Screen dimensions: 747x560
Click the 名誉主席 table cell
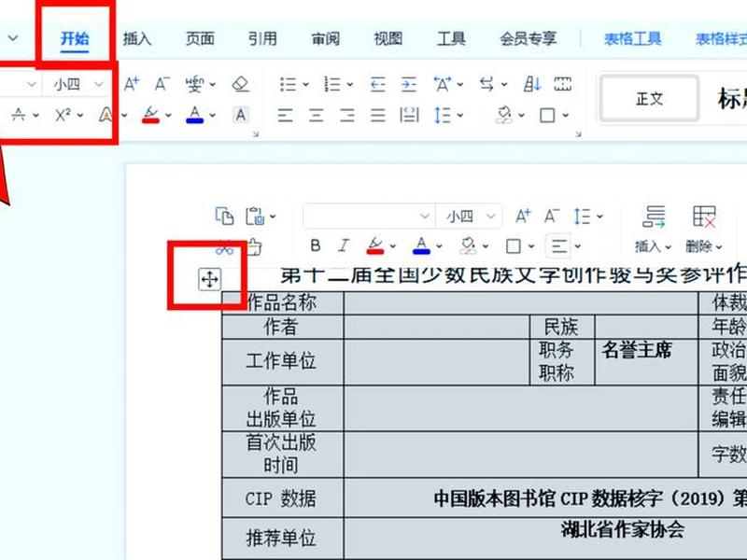pos(646,362)
